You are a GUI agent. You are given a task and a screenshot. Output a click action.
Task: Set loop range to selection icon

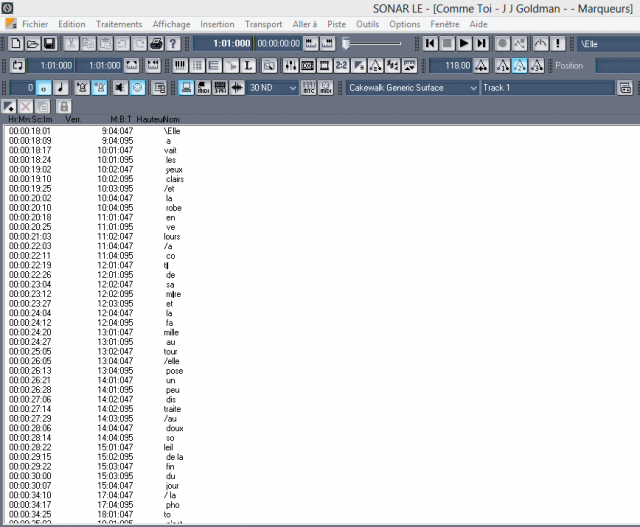[131, 65]
